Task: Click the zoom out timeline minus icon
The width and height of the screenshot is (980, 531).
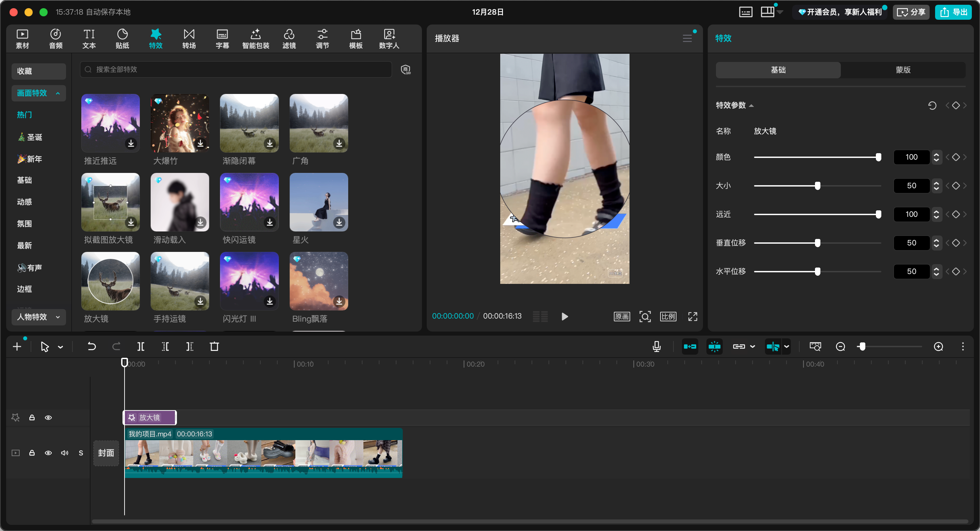Action: (840, 347)
